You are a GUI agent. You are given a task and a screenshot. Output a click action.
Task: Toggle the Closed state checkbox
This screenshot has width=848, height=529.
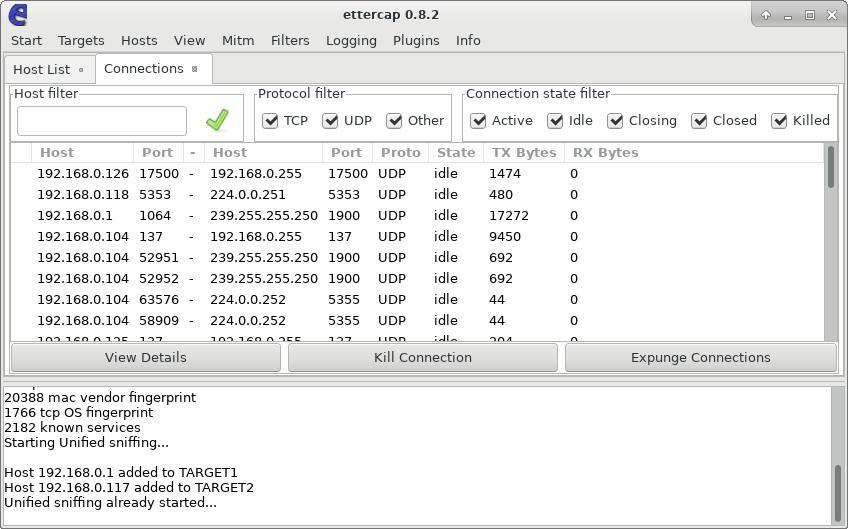click(x=699, y=121)
